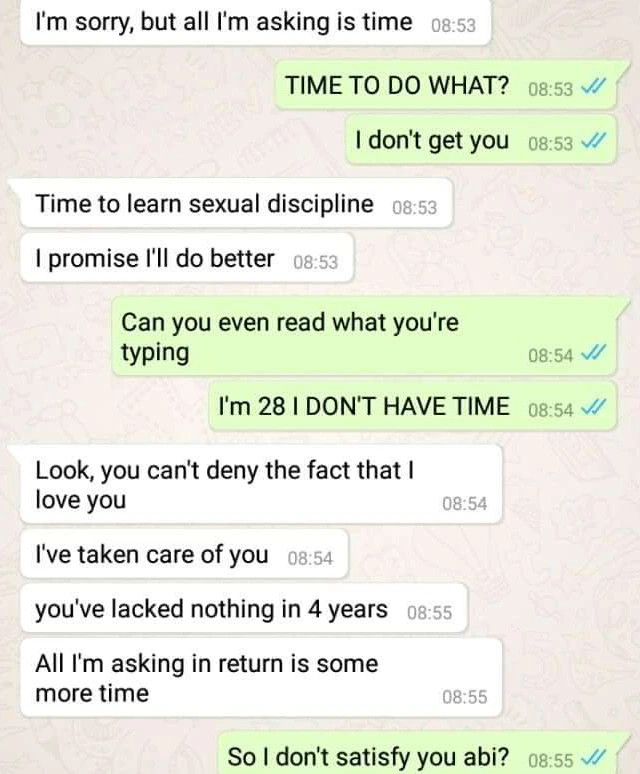Tap the 08:53 timestamp beside I promise I'll do better
The image size is (640, 774).
click(316, 262)
